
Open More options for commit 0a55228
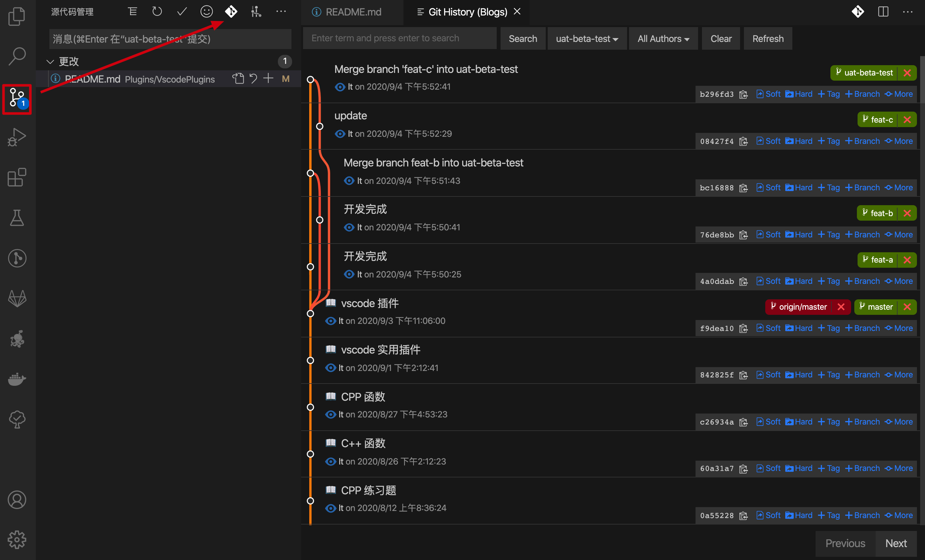coord(899,515)
